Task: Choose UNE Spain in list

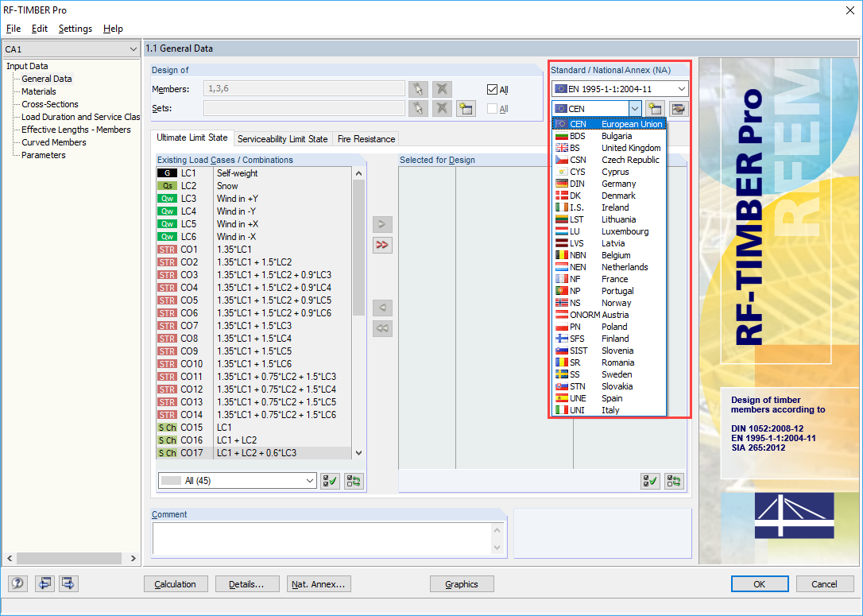Action: [x=610, y=398]
